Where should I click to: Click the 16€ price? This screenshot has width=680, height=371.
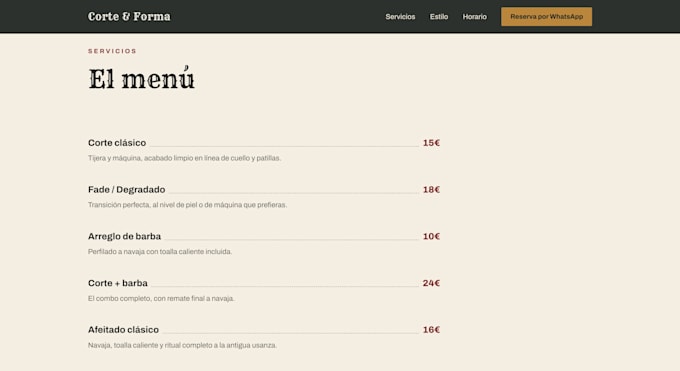(x=432, y=330)
